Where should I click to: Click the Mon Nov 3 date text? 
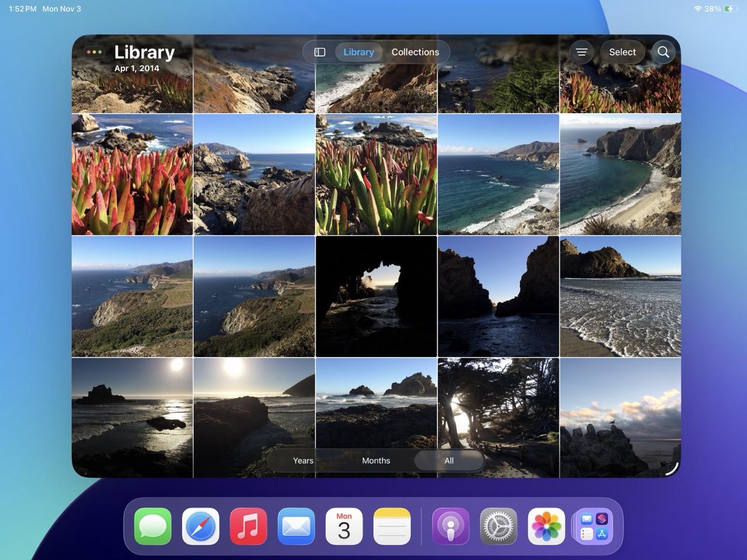[x=62, y=9]
